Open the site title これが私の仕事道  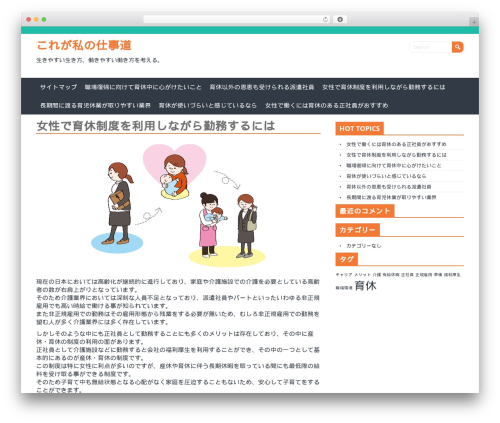pos(84,45)
